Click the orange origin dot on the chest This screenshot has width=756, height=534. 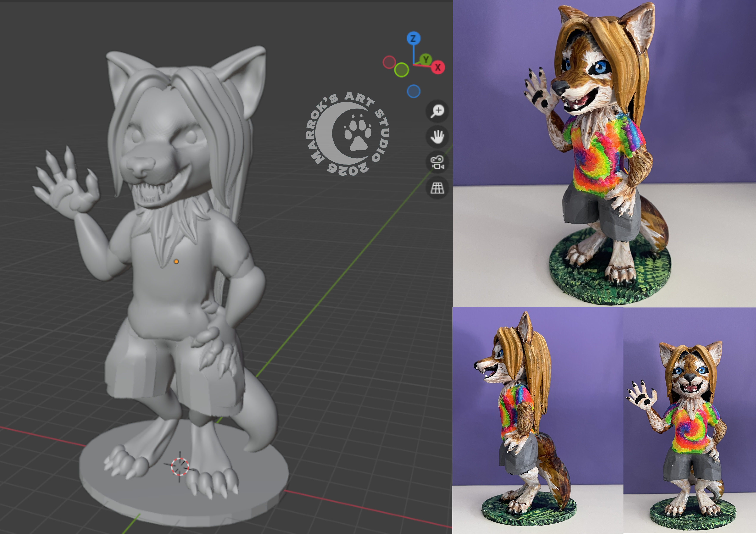[176, 262]
